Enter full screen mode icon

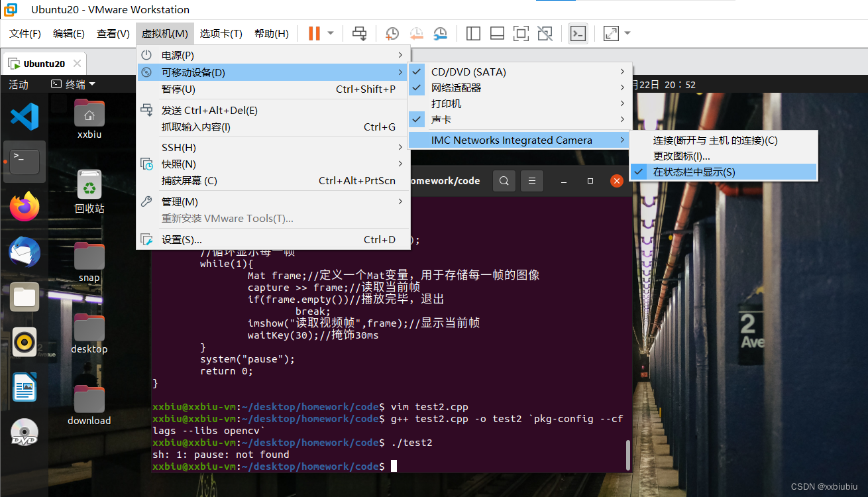tap(521, 33)
